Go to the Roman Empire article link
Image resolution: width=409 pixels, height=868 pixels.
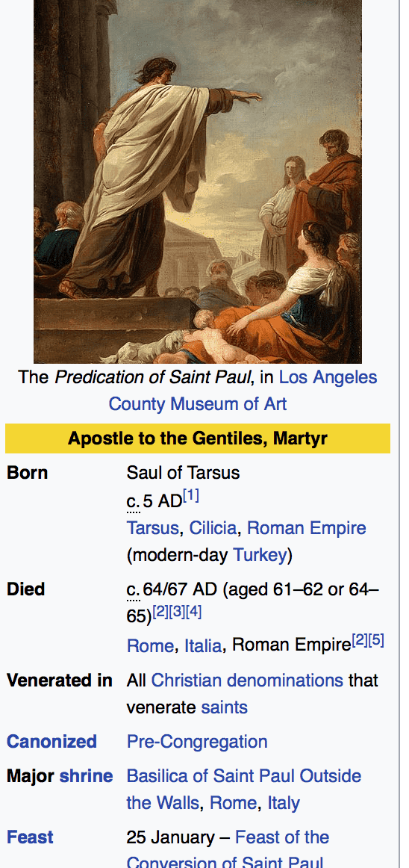307,528
